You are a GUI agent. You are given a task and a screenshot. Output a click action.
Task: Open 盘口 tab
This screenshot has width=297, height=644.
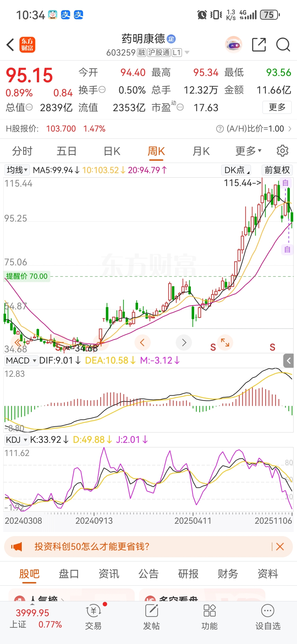pos(69,574)
